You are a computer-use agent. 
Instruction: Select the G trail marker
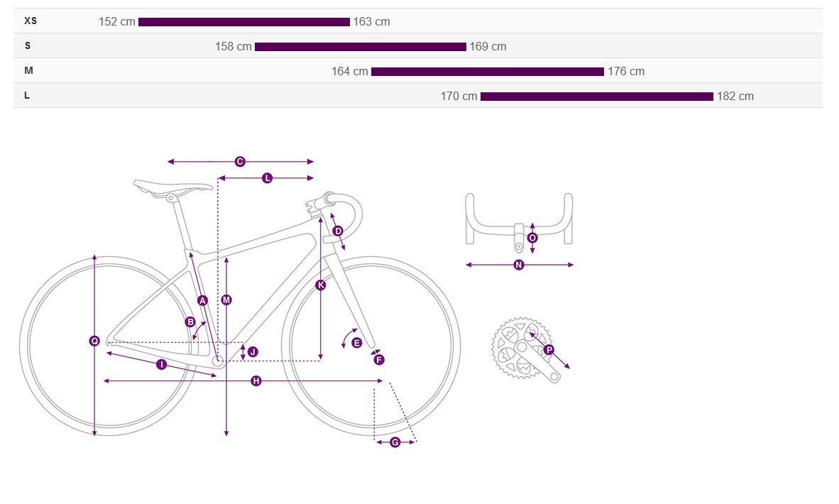point(395,442)
